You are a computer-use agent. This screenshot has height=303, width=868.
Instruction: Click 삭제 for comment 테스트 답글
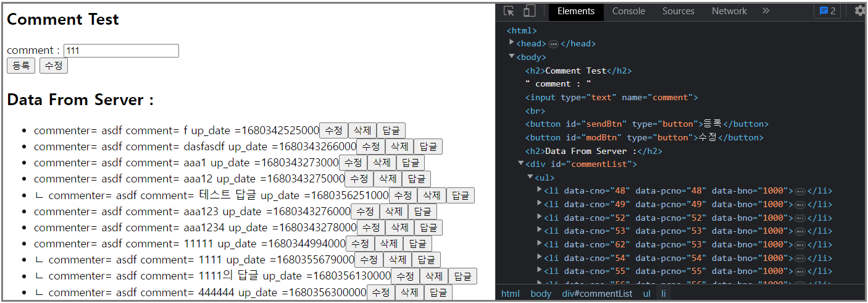coord(432,195)
